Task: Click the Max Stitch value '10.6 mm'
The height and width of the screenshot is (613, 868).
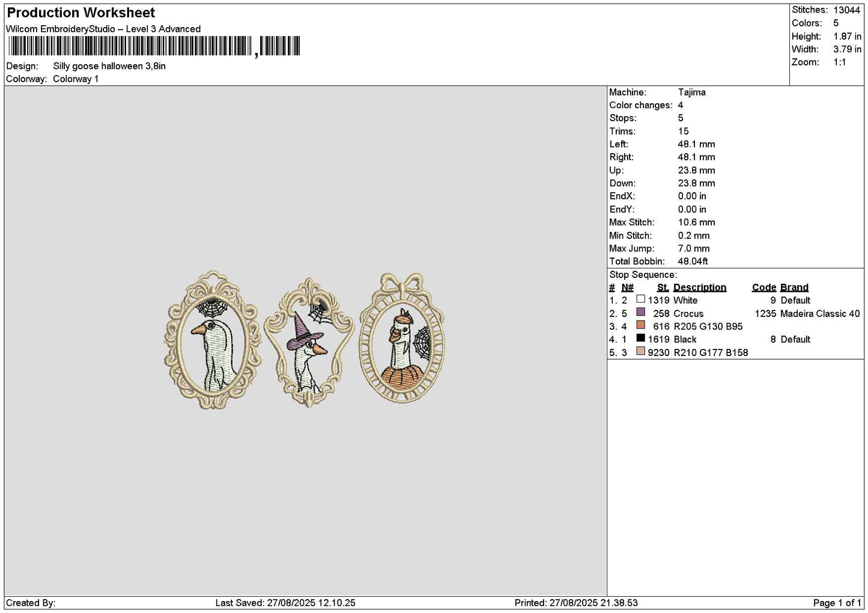Action: (x=696, y=222)
